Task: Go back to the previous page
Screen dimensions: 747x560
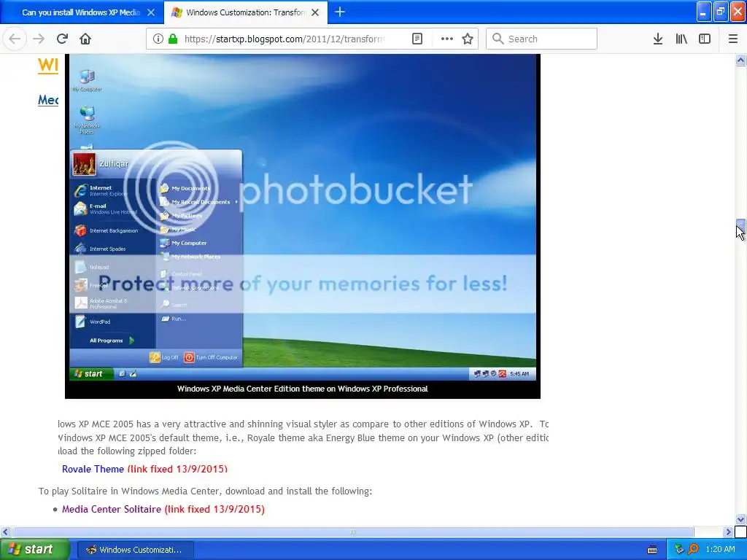Action: click(x=15, y=39)
